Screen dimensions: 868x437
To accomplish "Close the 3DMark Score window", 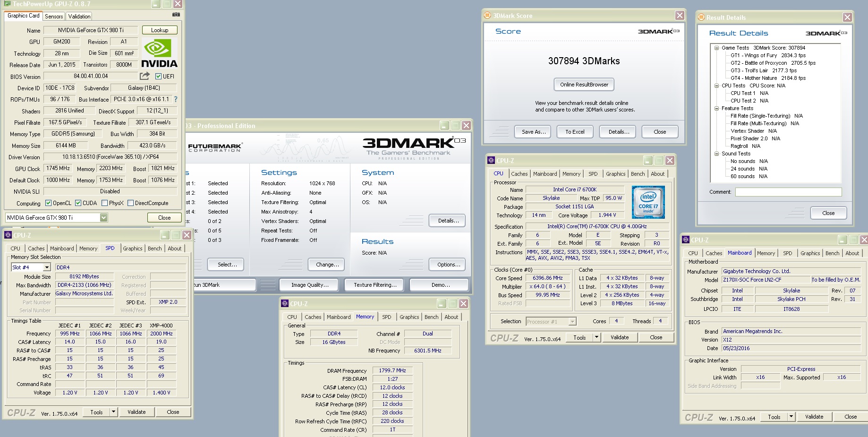I will pos(680,16).
